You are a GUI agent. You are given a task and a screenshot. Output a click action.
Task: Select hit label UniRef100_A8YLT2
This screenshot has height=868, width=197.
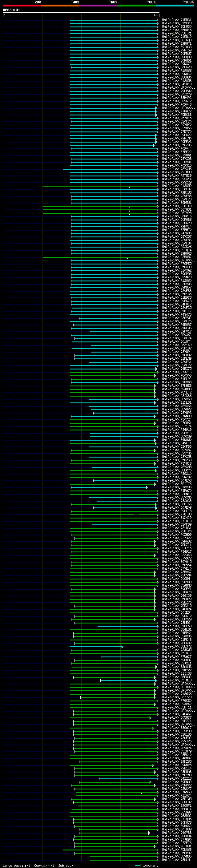click(177, 393)
